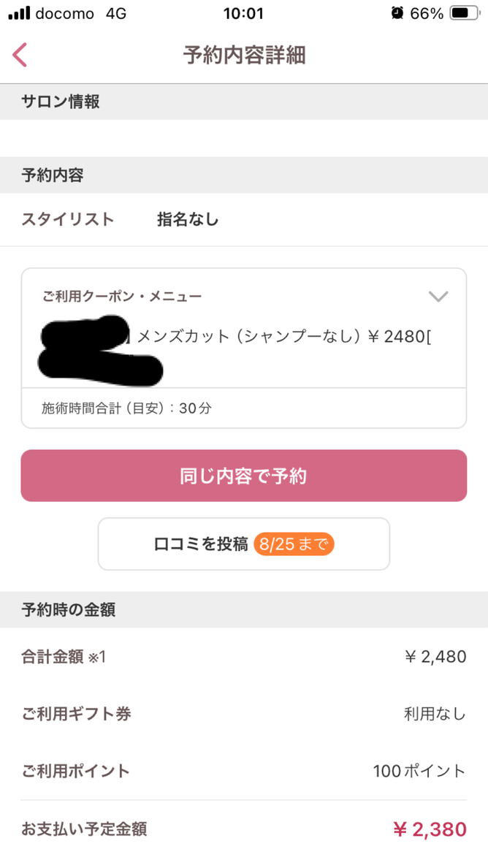Image resolution: width=488 pixels, height=868 pixels.
Task: Tap the 100ポイント value
Action: [x=419, y=771]
